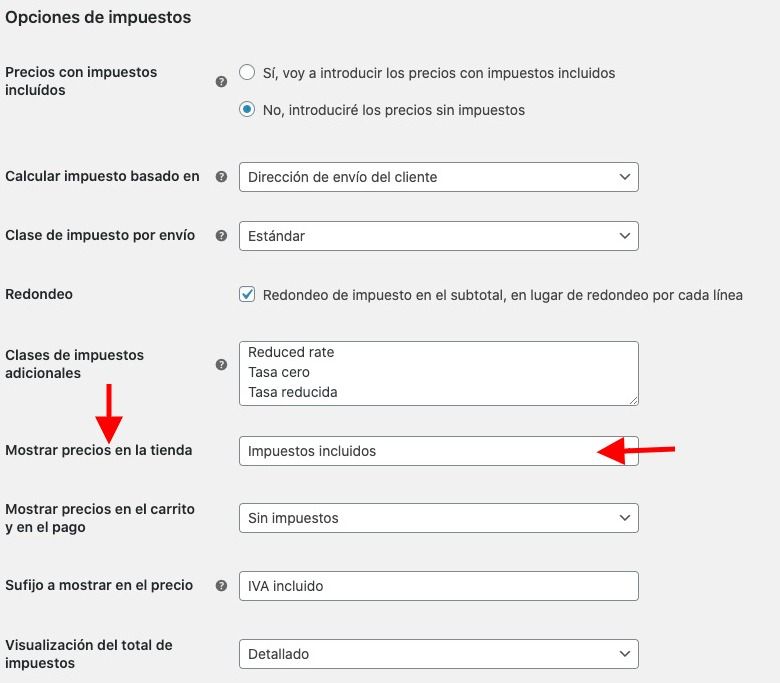This screenshot has height=683, width=780.
Task: Click chevron arrow of Detallado dropdown
Action: click(625, 654)
